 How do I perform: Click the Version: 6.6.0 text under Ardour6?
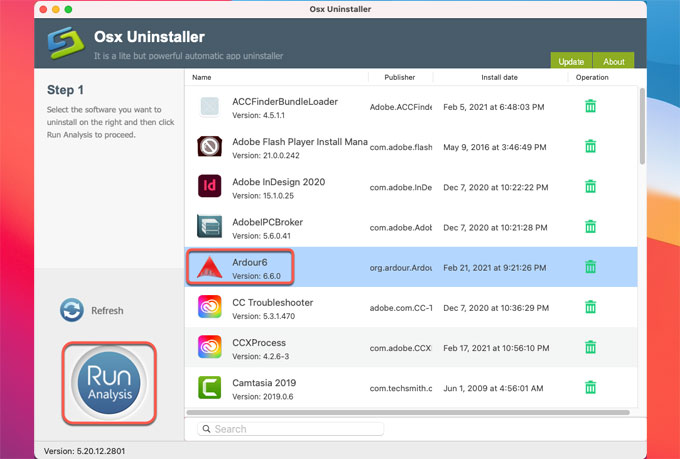pyautogui.click(x=256, y=276)
